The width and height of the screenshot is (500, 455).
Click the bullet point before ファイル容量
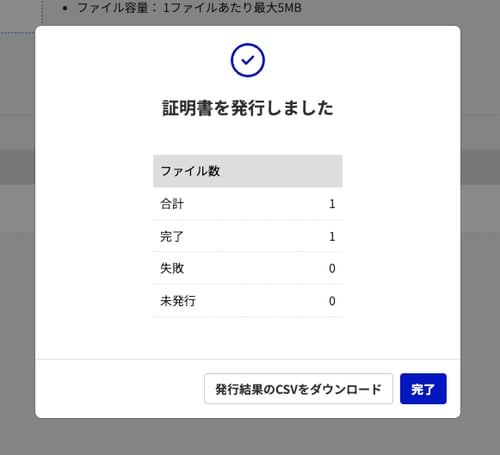click(x=65, y=8)
